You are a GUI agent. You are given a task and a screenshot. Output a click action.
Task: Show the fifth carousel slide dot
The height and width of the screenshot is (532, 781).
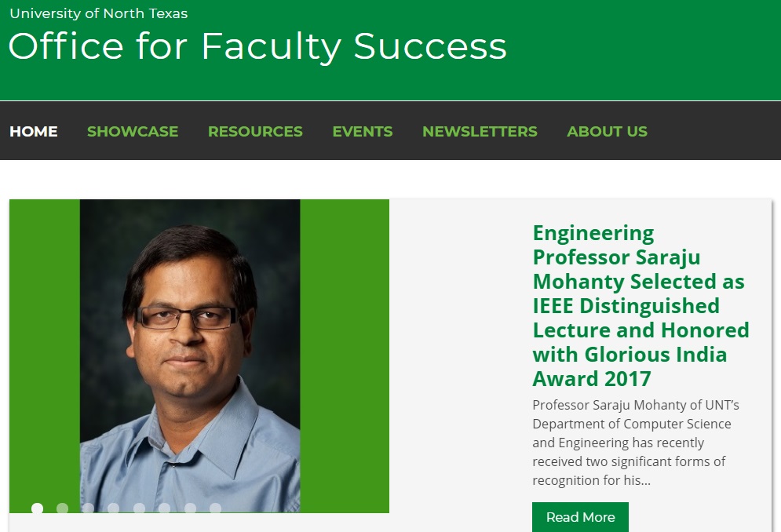pyautogui.click(x=139, y=508)
